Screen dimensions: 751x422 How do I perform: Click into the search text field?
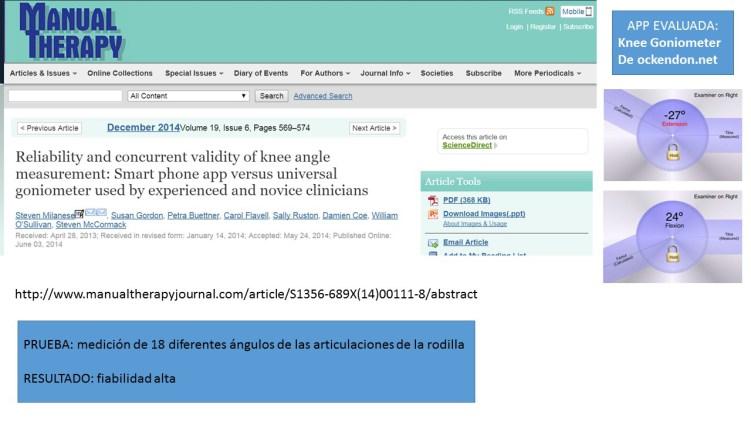tap(65, 96)
